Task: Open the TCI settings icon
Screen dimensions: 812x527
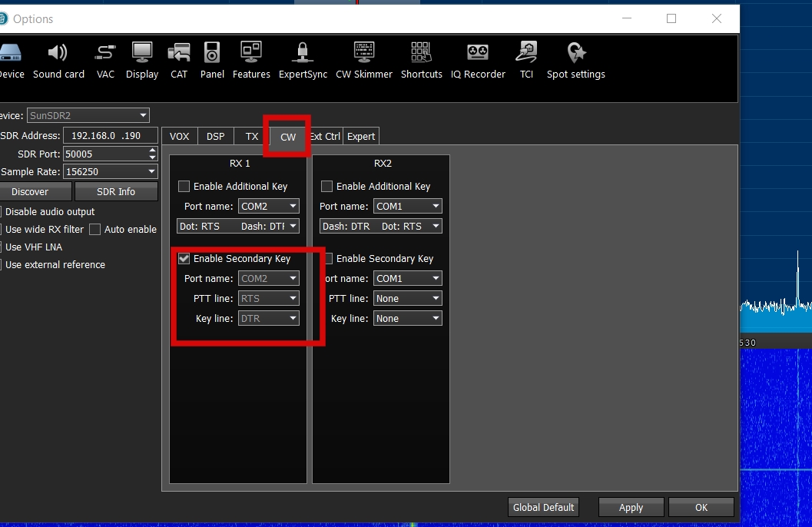Action: pyautogui.click(x=526, y=61)
